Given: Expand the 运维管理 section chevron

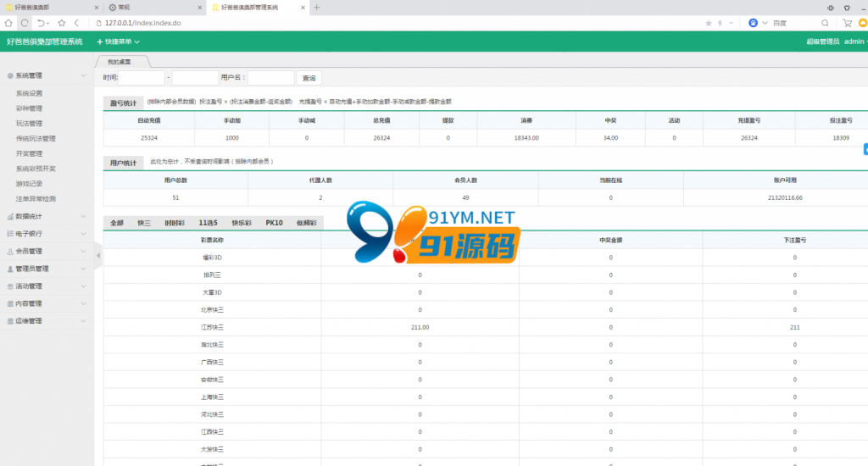Looking at the screenshot, I should [x=83, y=321].
